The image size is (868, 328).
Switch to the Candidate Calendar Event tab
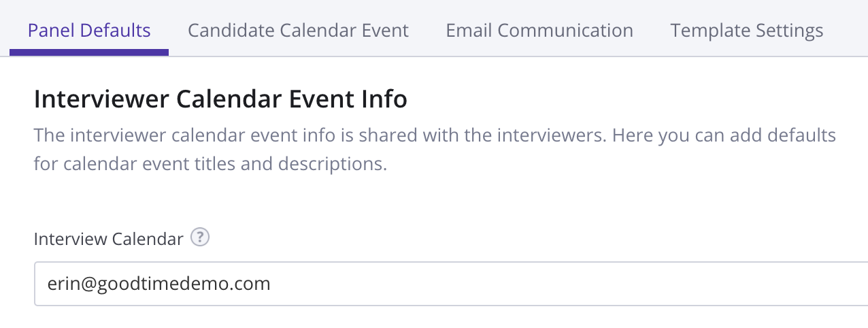(x=298, y=31)
